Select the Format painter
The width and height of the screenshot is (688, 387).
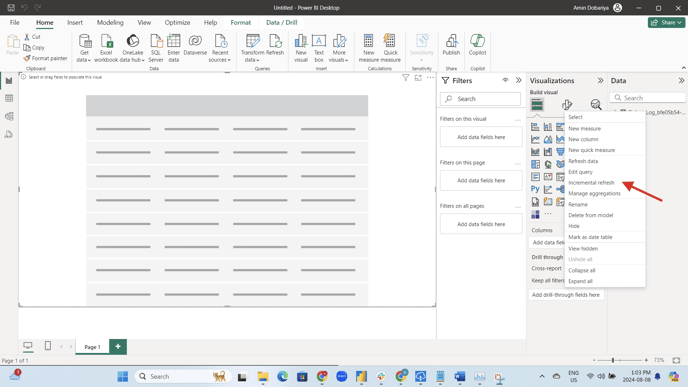point(46,58)
